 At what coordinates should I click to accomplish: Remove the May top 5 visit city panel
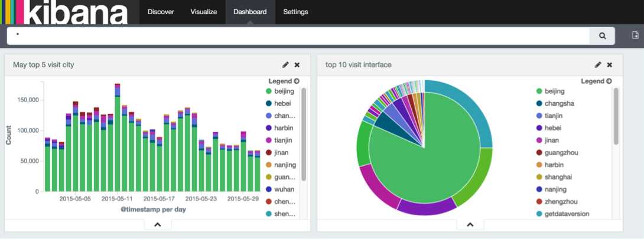[x=297, y=65]
